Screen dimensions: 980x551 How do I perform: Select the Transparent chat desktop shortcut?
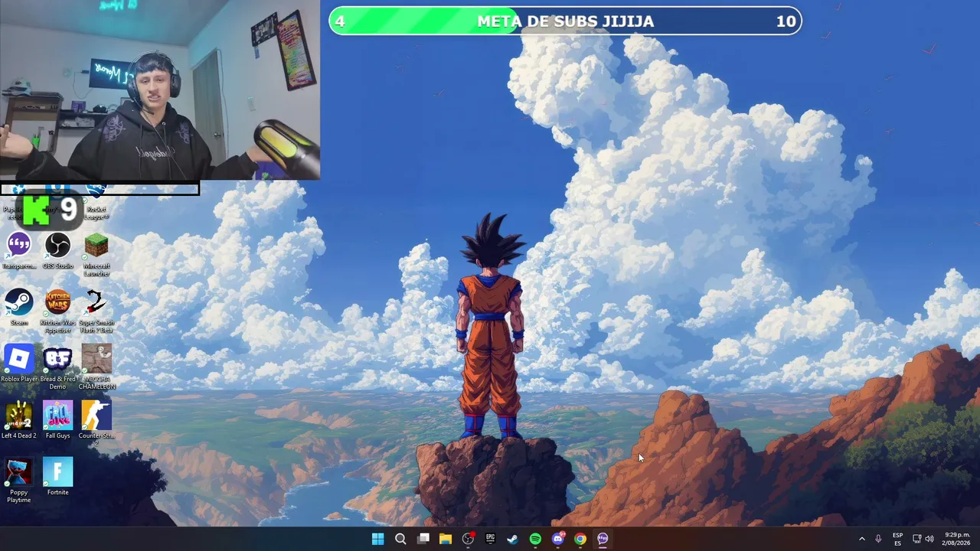pyautogui.click(x=19, y=252)
